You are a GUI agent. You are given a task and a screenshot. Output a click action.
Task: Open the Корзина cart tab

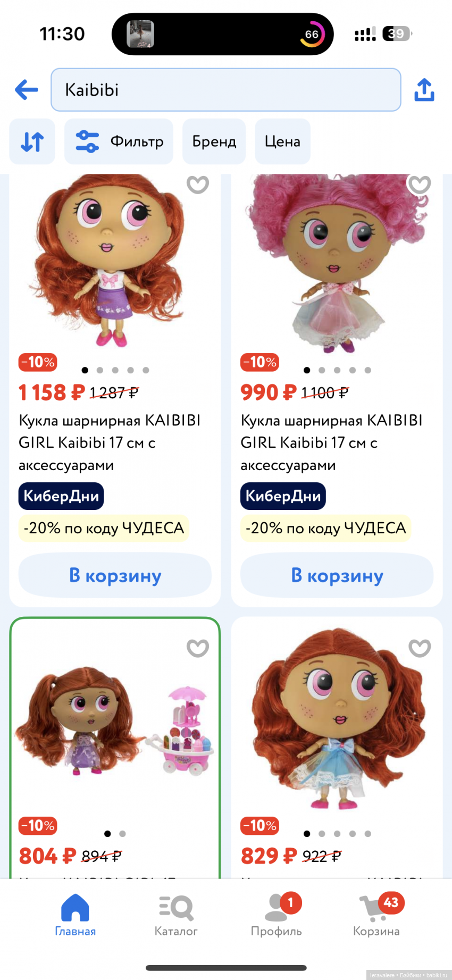pos(376,915)
